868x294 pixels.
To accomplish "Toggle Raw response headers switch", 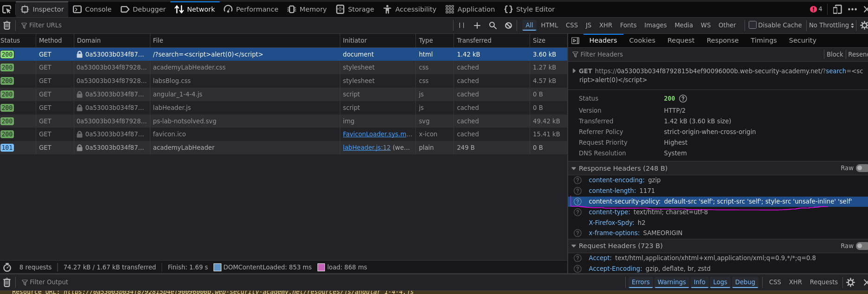I will point(862,168).
